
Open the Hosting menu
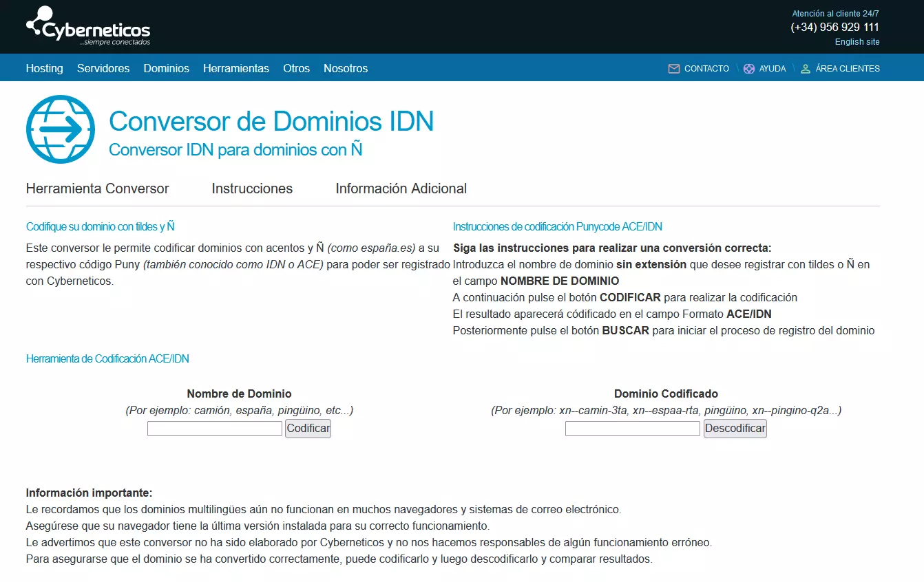pos(44,68)
